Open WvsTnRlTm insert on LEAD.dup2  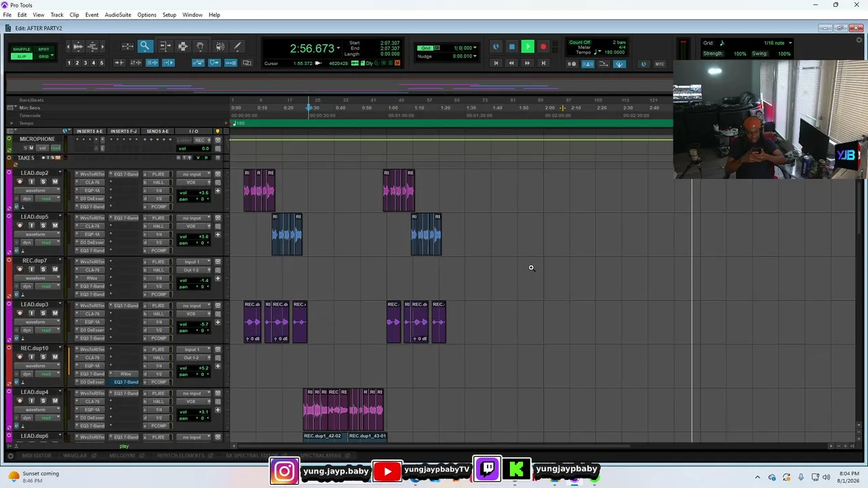[x=92, y=174]
